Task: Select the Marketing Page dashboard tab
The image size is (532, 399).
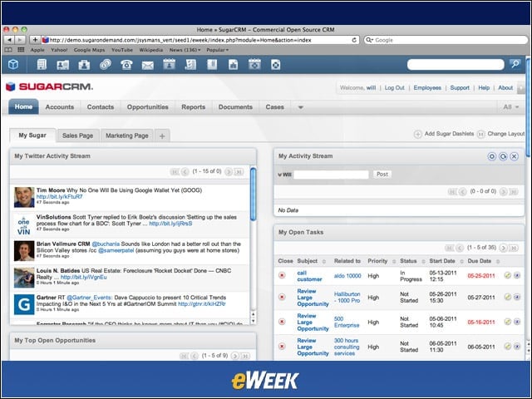Action: click(127, 135)
